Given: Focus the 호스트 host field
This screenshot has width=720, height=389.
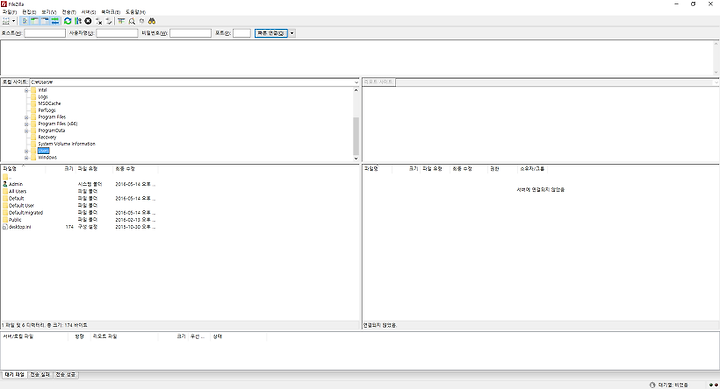Looking at the screenshot, I should coord(45,33).
